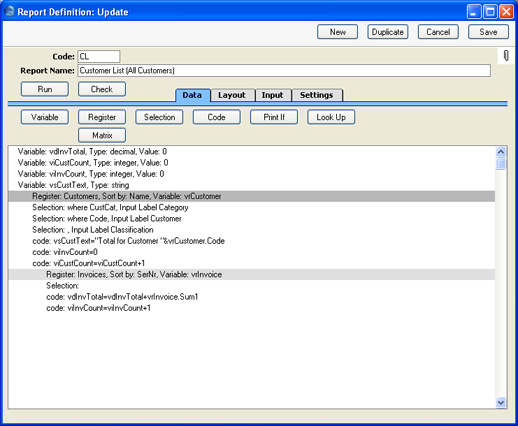
Task: Click the scrollbar down arrow
Action: pyautogui.click(x=500, y=402)
